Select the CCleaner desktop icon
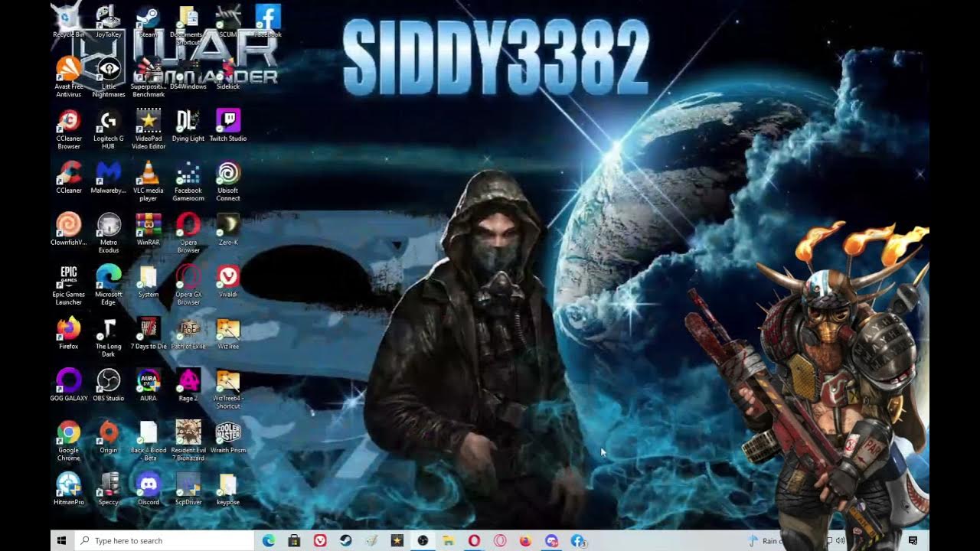The width and height of the screenshot is (980, 551). 69,178
